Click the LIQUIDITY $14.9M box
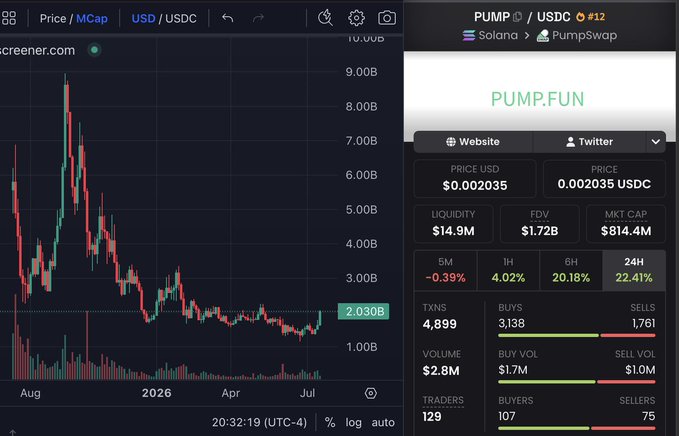 453,224
